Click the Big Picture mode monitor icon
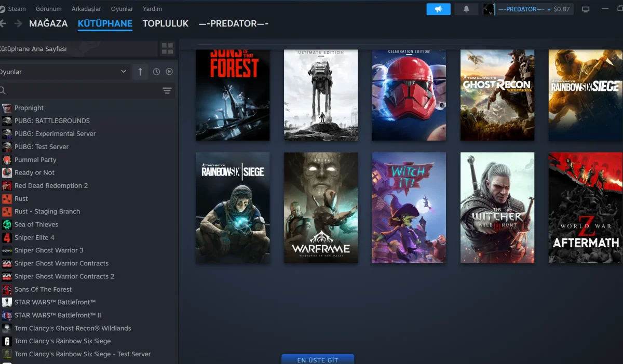623x364 pixels. [x=586, y=9]
